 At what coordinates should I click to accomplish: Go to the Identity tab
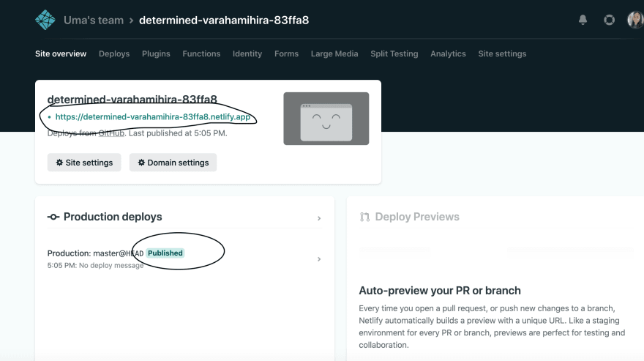pyautogui.click(x=247, y=54)
